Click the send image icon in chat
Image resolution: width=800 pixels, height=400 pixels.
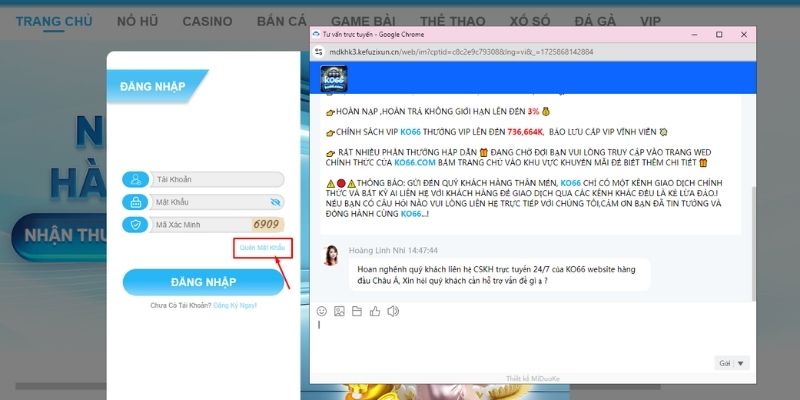pyautogui.click(x=339, y=311)
